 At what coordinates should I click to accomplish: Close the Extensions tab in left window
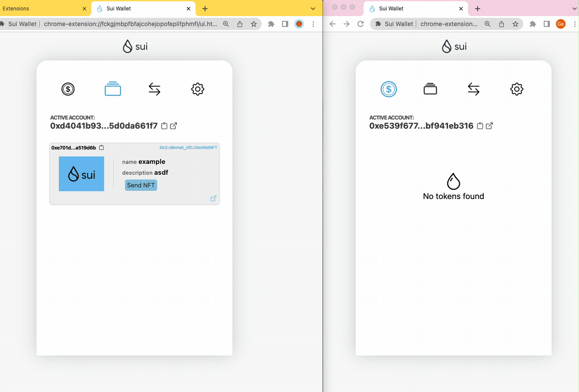(x=84, y=9)
